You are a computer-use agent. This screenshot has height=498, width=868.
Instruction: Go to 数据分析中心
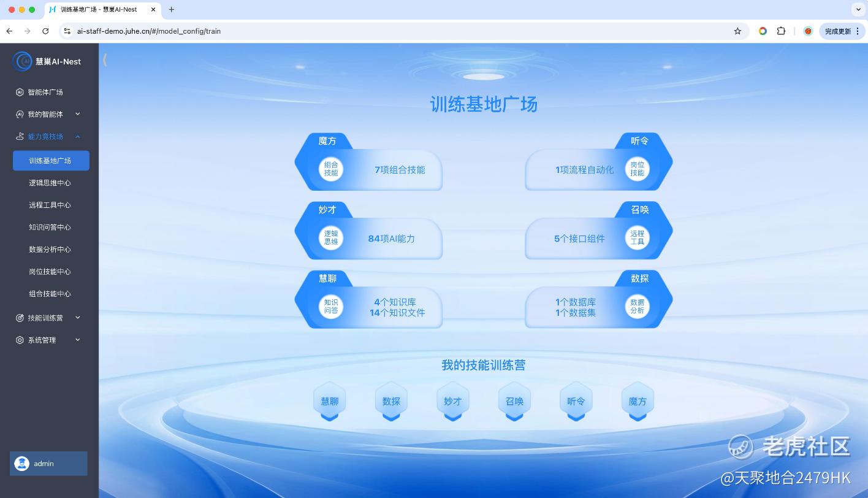pos(51,249)
